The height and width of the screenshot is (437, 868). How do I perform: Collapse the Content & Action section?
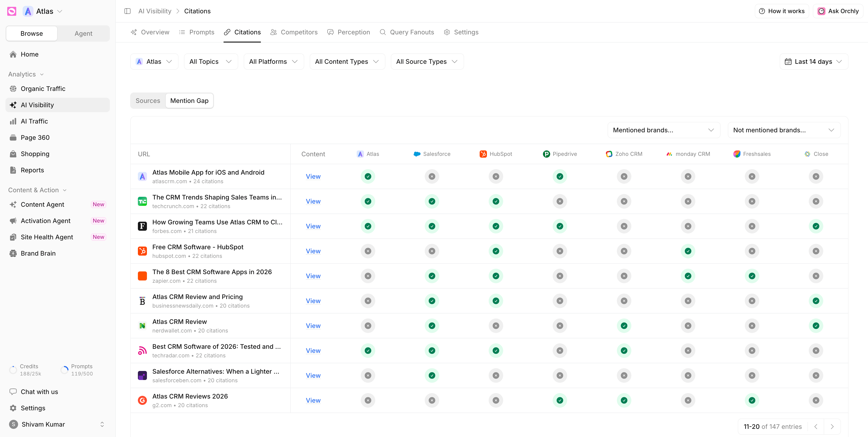tap(37, 190)
